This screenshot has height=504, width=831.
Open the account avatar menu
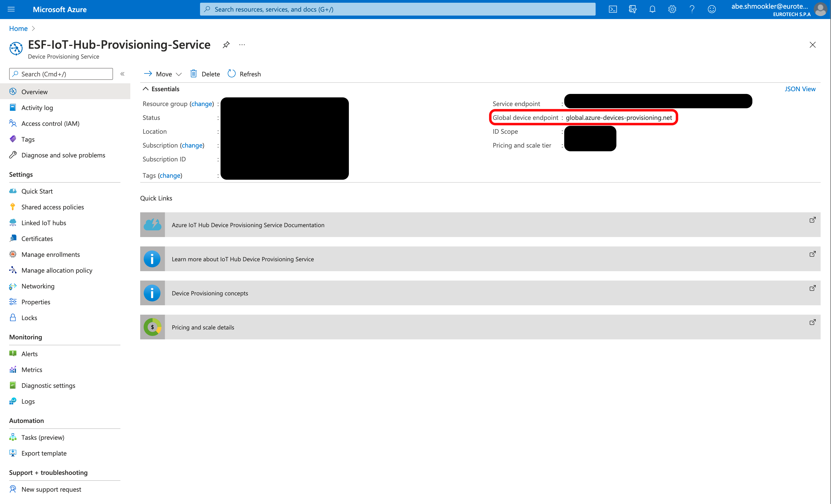pyautogui.click(x=821, y=9)
